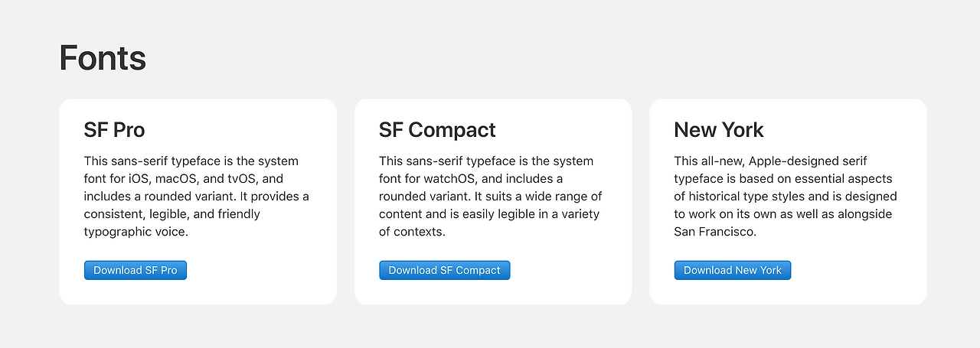Hit the Download New York button
This screenshot has width=980, height=348.
click(732, 270)
